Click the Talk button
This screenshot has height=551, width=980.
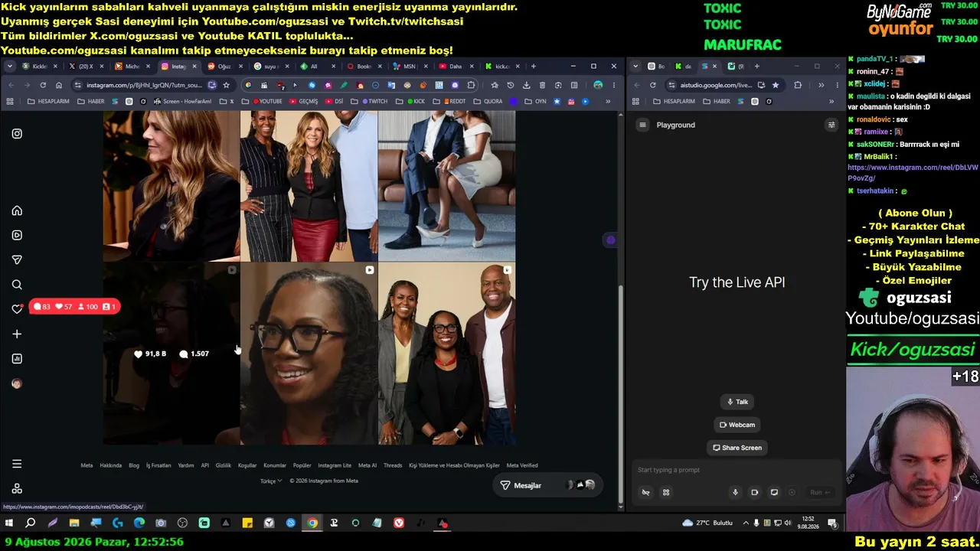[737, 402]
